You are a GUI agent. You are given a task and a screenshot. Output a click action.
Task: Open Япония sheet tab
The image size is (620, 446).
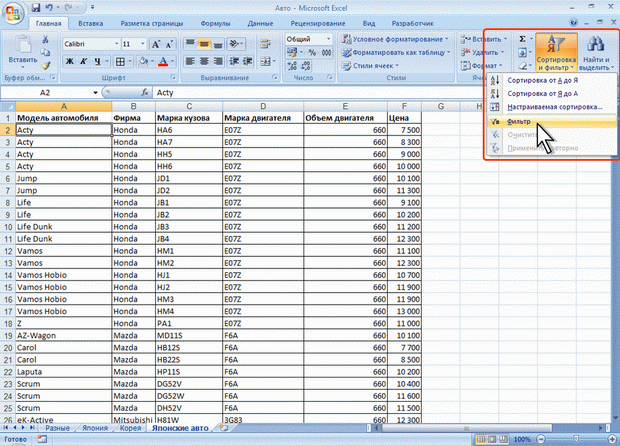pyautogui.click(x=95, y=428)
